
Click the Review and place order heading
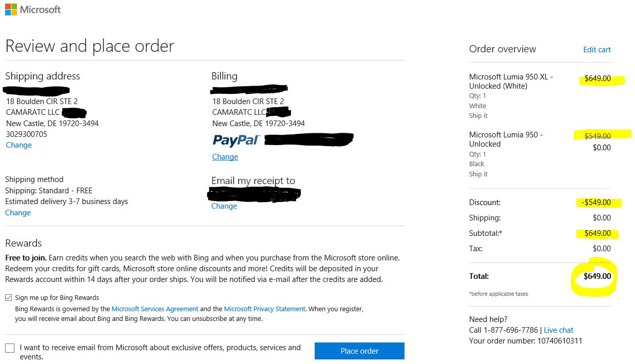90,46
